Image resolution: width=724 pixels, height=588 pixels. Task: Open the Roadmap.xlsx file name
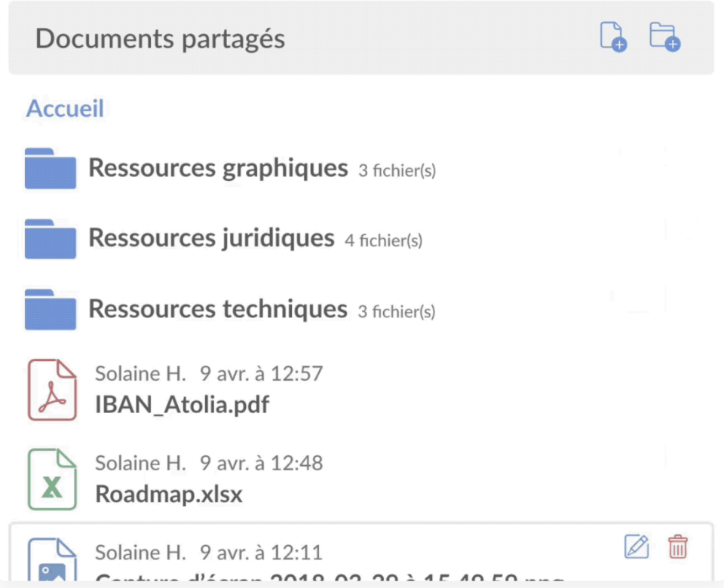168,495
